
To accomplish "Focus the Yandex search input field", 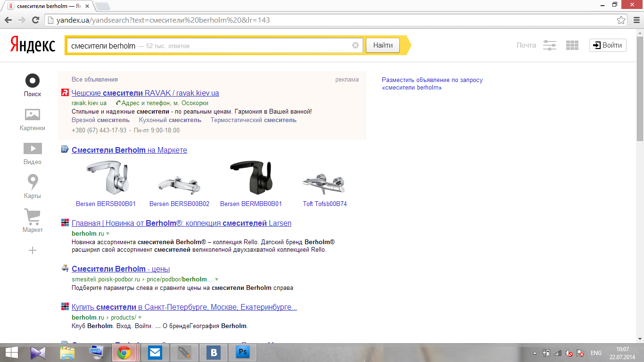I will (x=215, y=46).
